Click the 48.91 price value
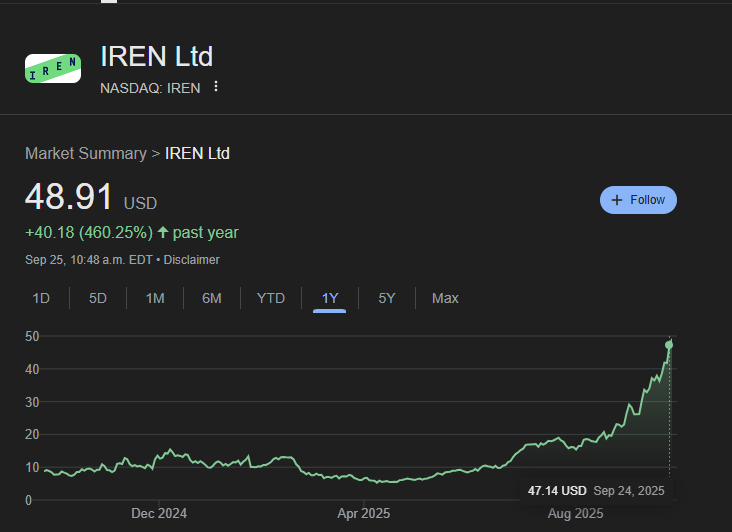 69,196
